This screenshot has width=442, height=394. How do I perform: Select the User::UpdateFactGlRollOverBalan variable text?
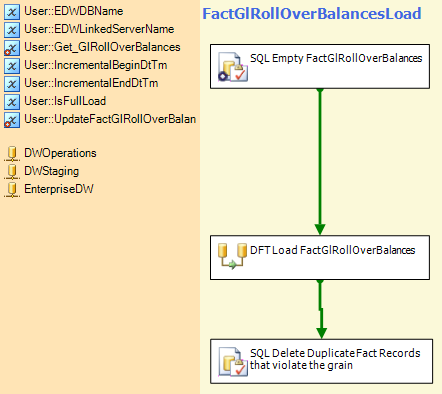(x=110, y=119)
